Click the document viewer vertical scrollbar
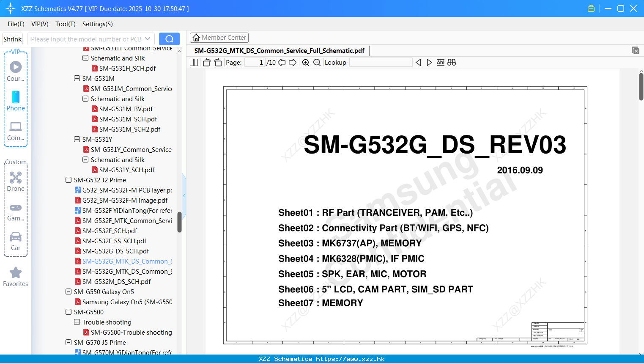 [x=641, y=87]
